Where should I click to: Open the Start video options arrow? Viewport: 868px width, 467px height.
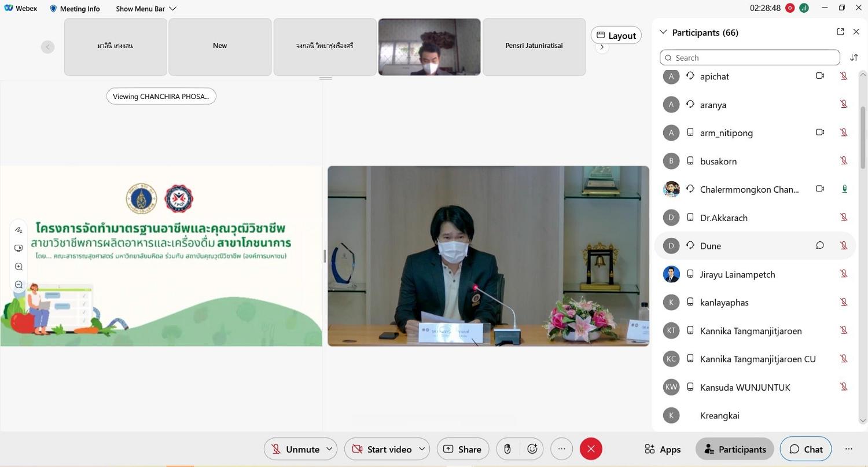pyautogui.click(x=422, y=449)
